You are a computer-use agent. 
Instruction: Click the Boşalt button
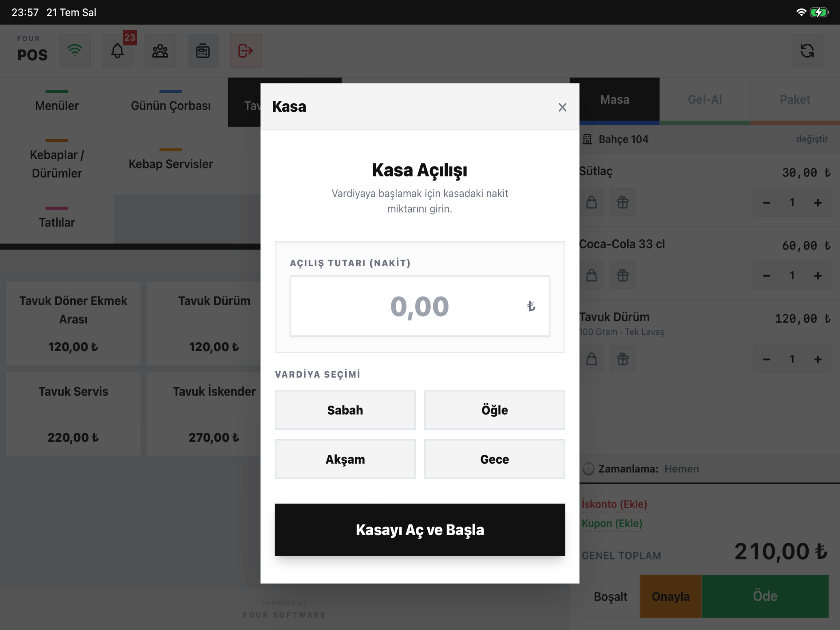pos(611,596)
